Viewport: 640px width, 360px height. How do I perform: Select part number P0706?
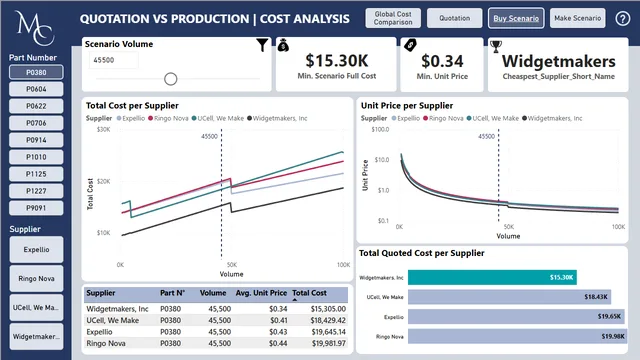36,123
